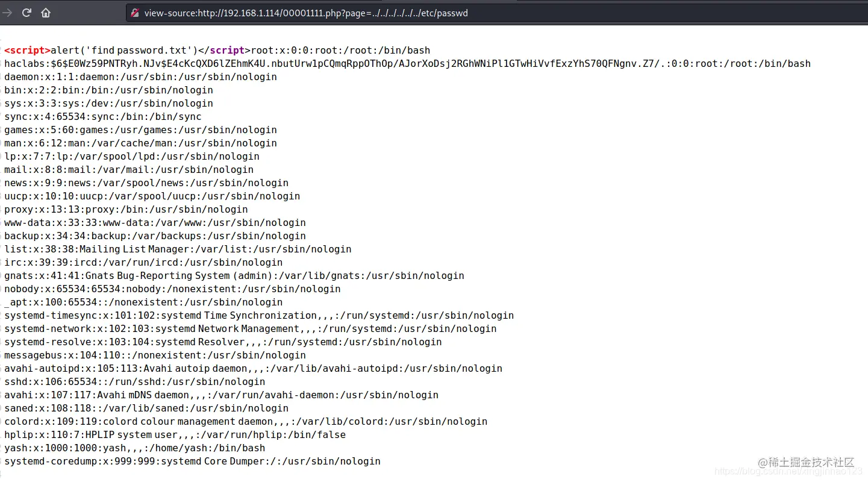The image size is (868, 482).
Task: Click the bin:x:2:2 passwd entry
Action: [108, 90]
